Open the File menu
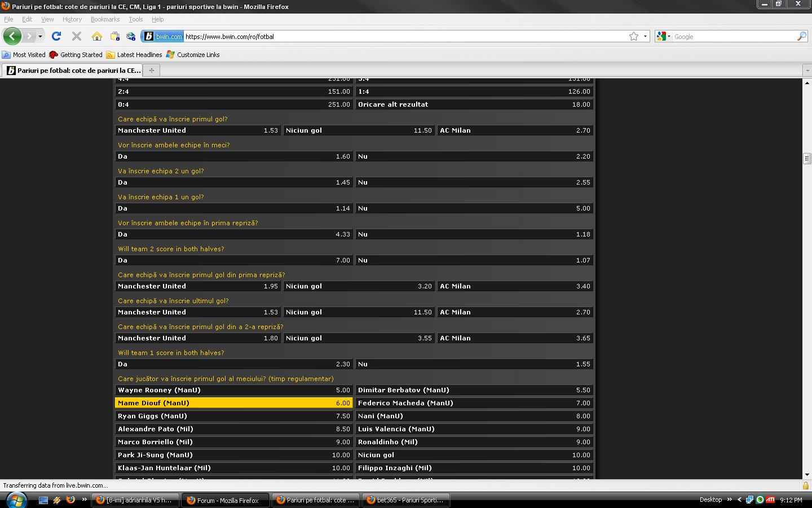 (x=8, y=19)
